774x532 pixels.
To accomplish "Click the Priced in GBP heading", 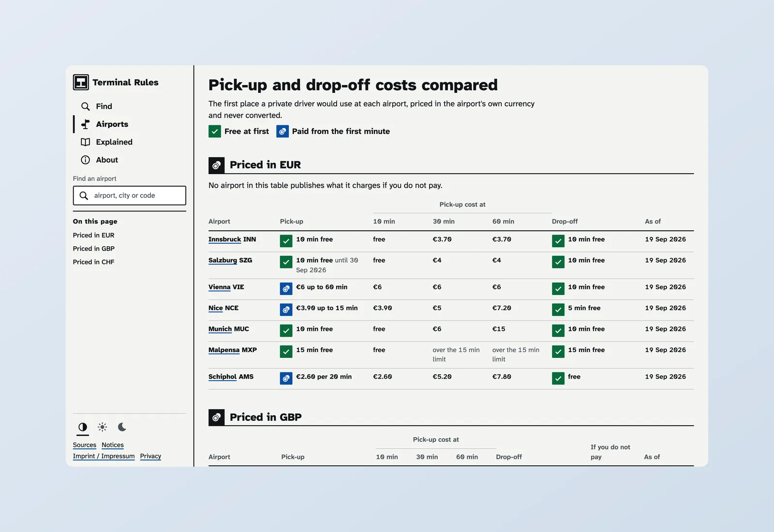I will [x=266, y=417].
